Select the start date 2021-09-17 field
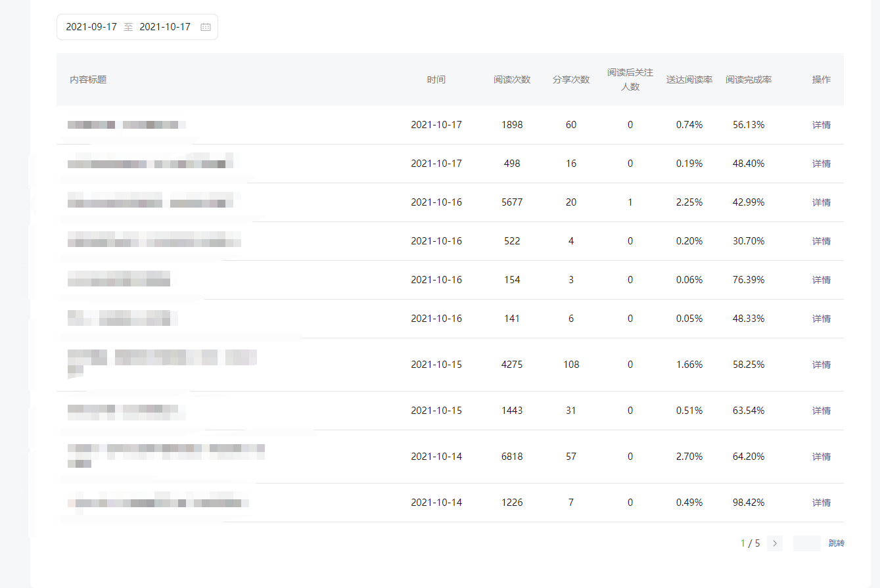Viewport: 880px width, 588px height. pos(91,27)
